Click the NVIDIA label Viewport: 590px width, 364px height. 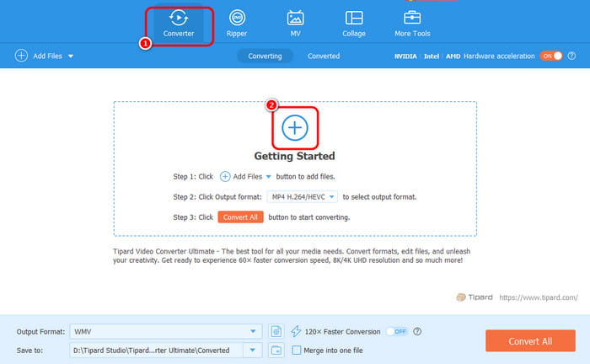click(405, 56)
